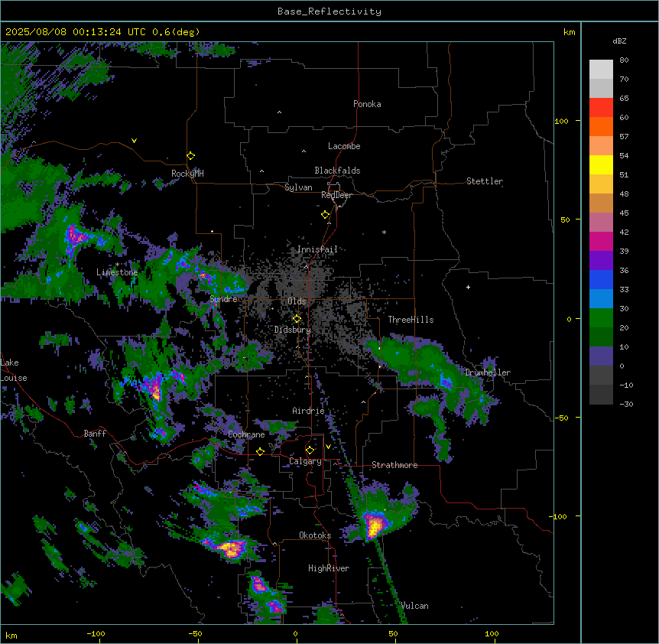Click the Strathmore label
The width and height of the screenshot is (659, 644).
tap(394, 465)
